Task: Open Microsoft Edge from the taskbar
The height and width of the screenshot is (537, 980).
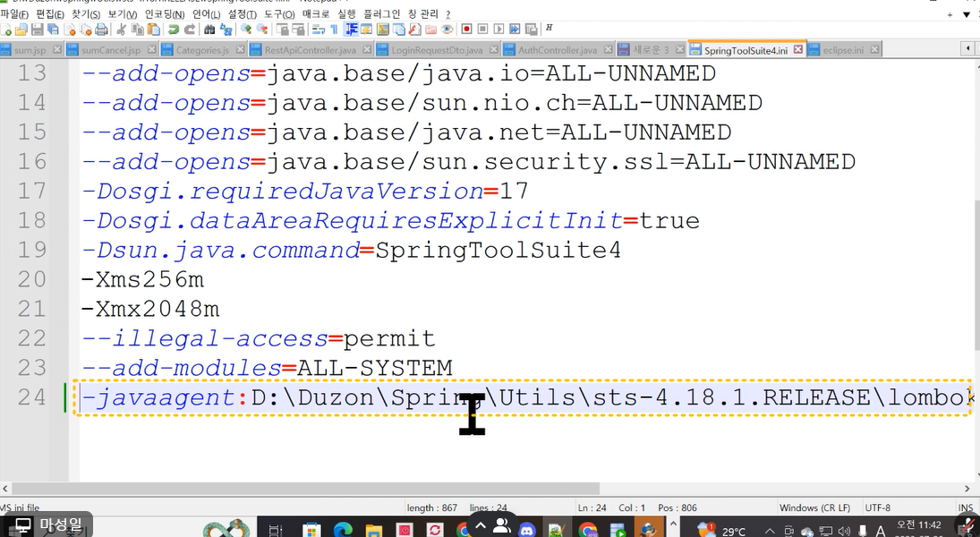Action: 343,530
